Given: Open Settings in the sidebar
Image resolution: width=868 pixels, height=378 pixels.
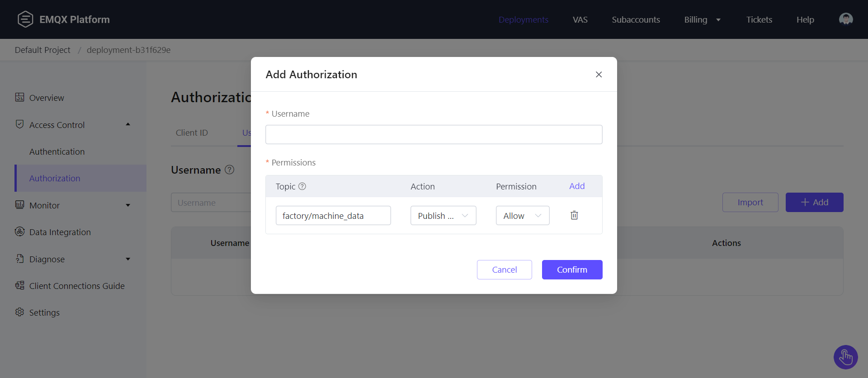Looking at the screenshot, I should [x=44, y=312].
